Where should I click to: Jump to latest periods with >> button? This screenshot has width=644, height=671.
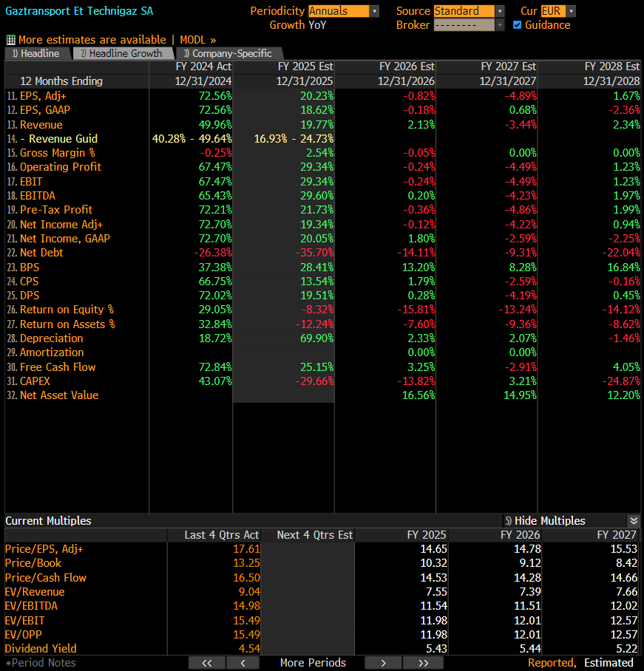pyautogui.click(x=423, y=663)
